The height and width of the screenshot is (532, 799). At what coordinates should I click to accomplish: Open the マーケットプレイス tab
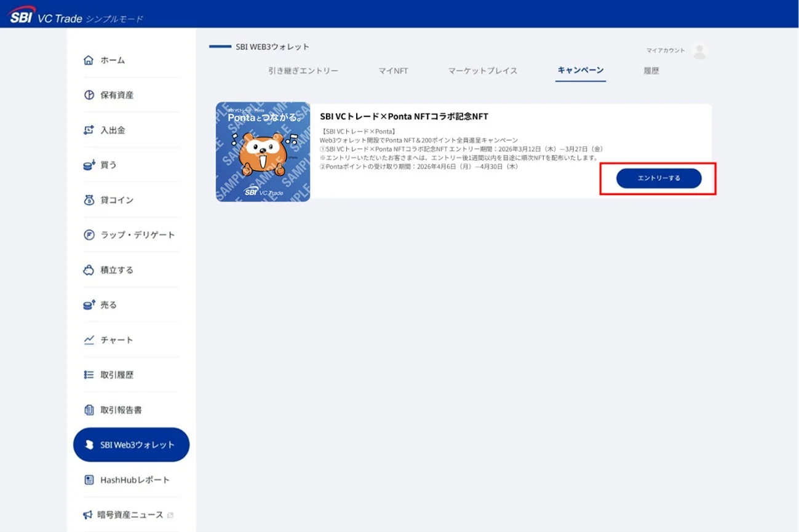[x=483, y=71]
